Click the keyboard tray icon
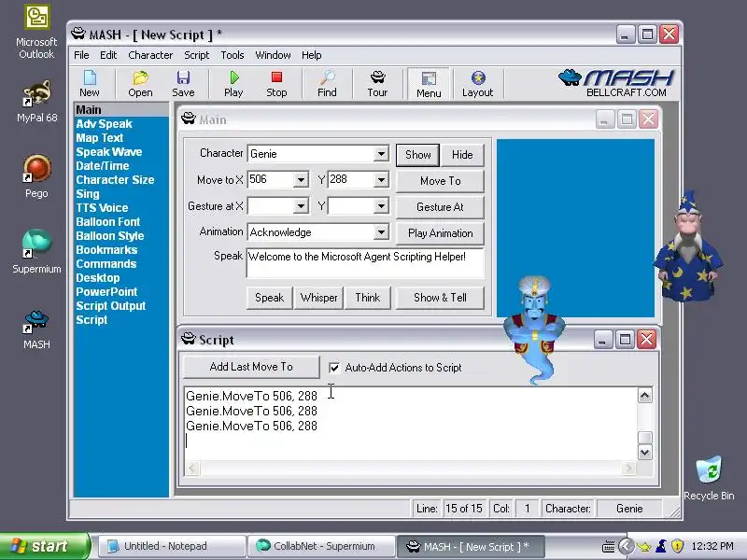The image size is (747, 560). coord(609,547)
